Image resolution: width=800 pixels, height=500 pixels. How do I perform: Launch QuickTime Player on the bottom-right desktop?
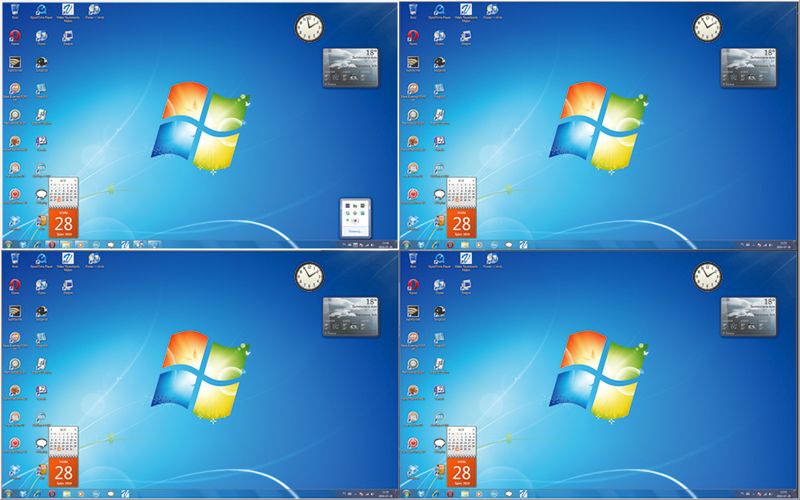point(439,260)
